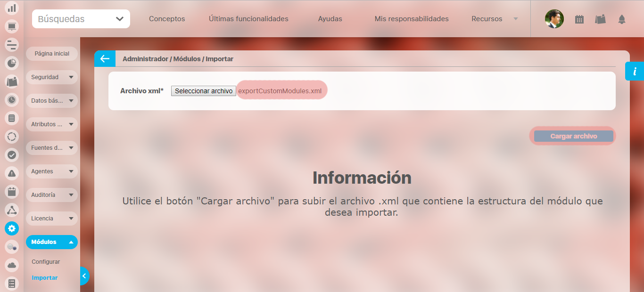Viewport: 644px width, 292px height.
Task: Open the Conceptos menu item
Action: pyautogui.click(x=167, y=19)
